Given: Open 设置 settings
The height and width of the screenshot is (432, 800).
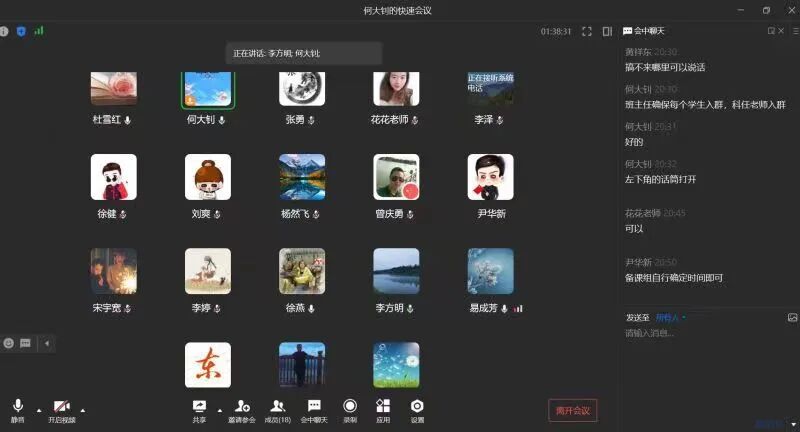Looking at the screenshot, I should [x=417, y=411].
